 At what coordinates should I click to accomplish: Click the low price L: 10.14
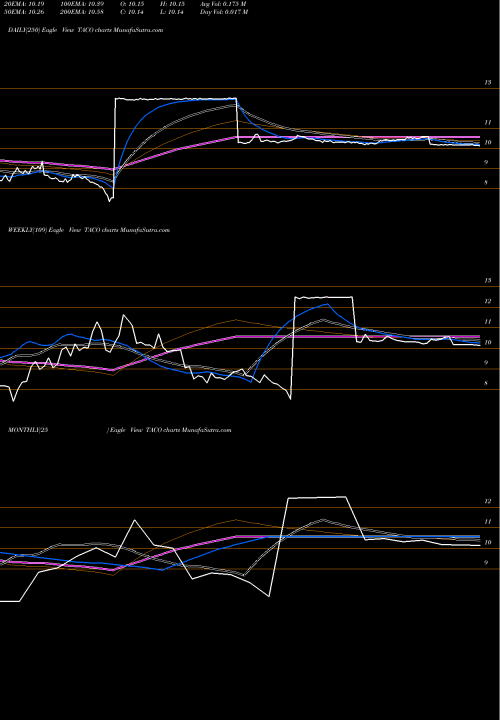click(172, 12)
